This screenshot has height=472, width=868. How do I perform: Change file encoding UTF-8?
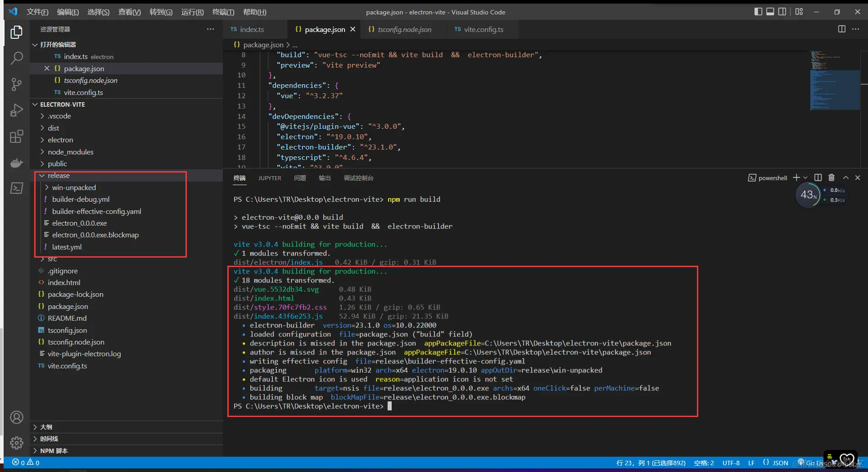(x=731, y=463)
